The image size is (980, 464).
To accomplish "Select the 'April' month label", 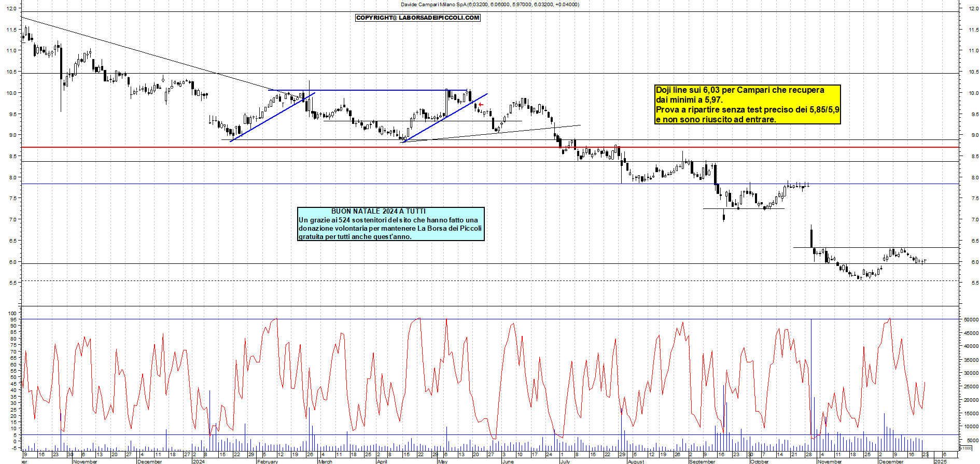I will coord(382,461).
